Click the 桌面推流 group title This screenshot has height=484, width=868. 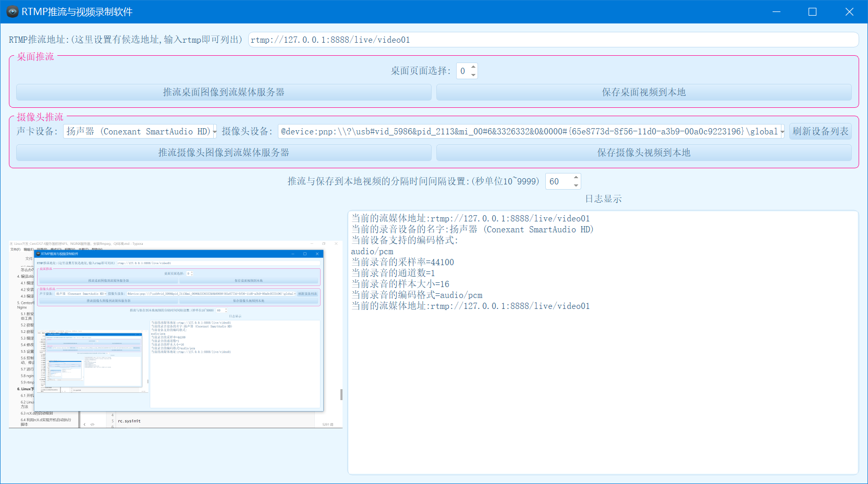click(x=35, y=56)
